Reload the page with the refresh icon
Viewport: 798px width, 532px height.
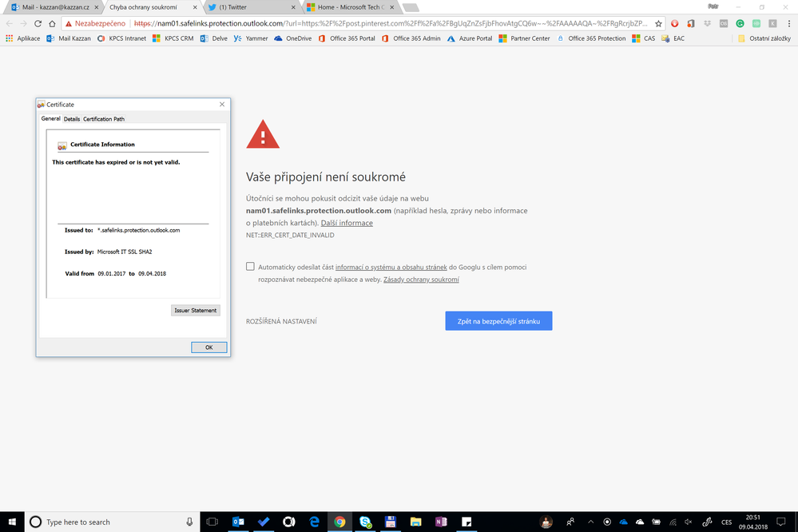tap(38, 23)
